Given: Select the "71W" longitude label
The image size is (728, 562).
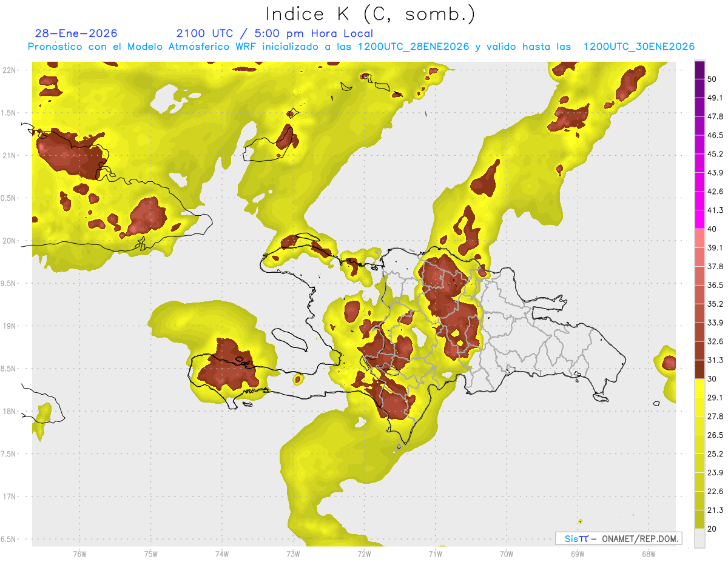Looking at the screenshot, I should point(435,554).
